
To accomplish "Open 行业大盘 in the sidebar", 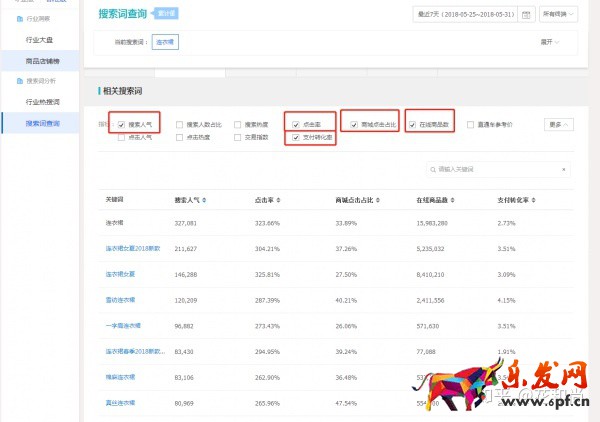I will [x=40, y=40].
